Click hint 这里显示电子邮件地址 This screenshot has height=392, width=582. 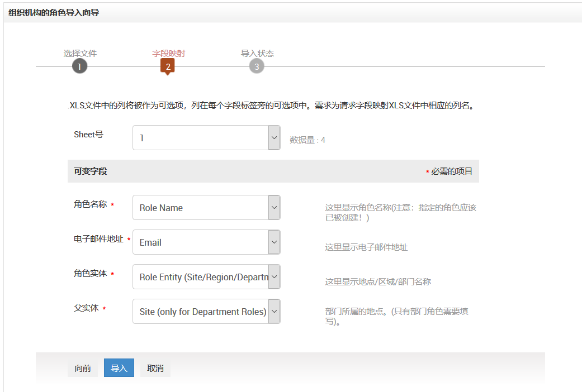[x=366, y=247]
